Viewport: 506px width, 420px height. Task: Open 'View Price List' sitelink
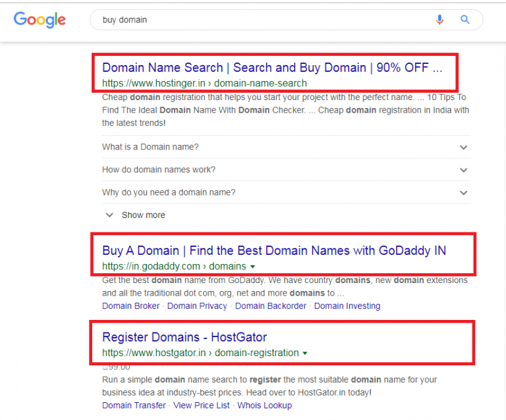point(202,406)
